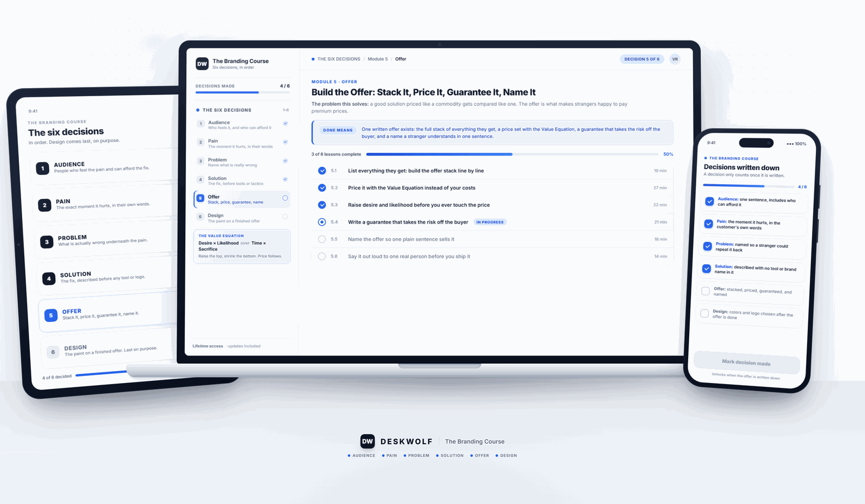The height and width of the screenshot is (504, 865).
Task: Go to Module 5 breadcrumb
Action: point(377,59)
